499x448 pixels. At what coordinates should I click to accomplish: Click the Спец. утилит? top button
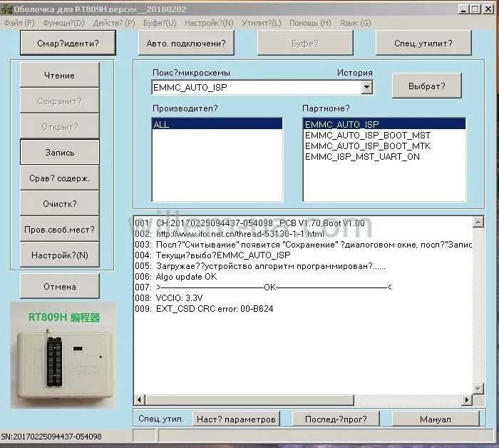[423, 43]
